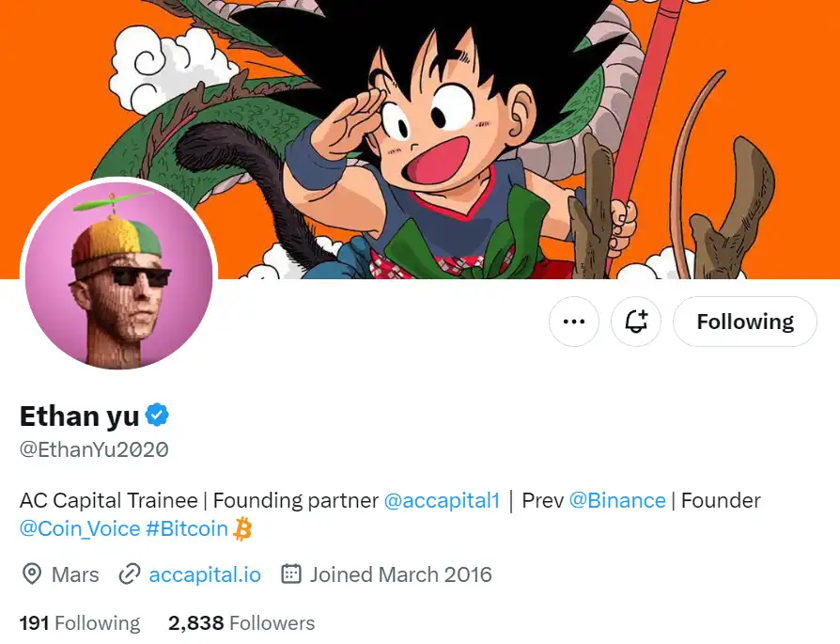Click the blue verified badge

click(157, 415)
